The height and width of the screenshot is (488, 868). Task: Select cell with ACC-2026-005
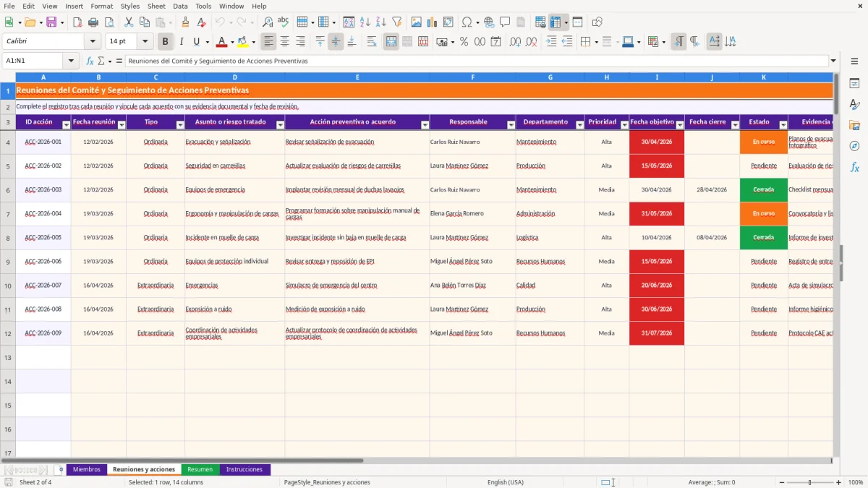(43, 238)
